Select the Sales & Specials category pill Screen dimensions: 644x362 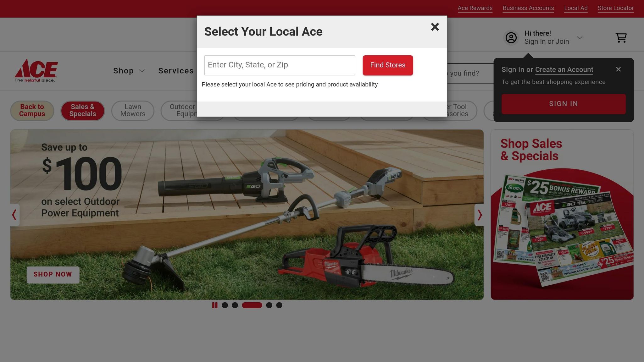pyautogui.click(x=83, y=111)
